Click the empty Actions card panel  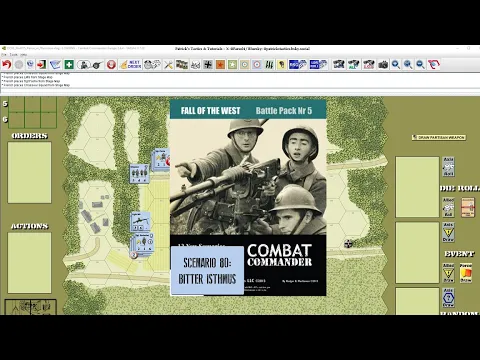29,263
